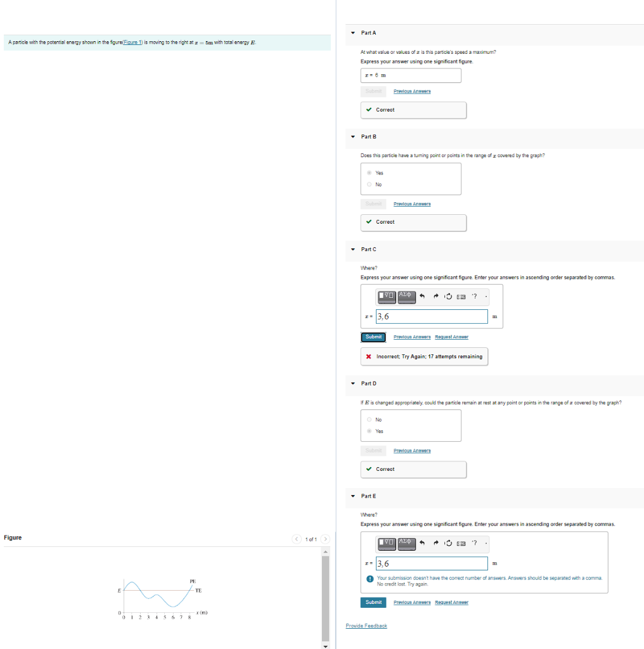Click figure scrollbar down arrow
Screen dimensions: 644x649
click(x=326, y=646)
